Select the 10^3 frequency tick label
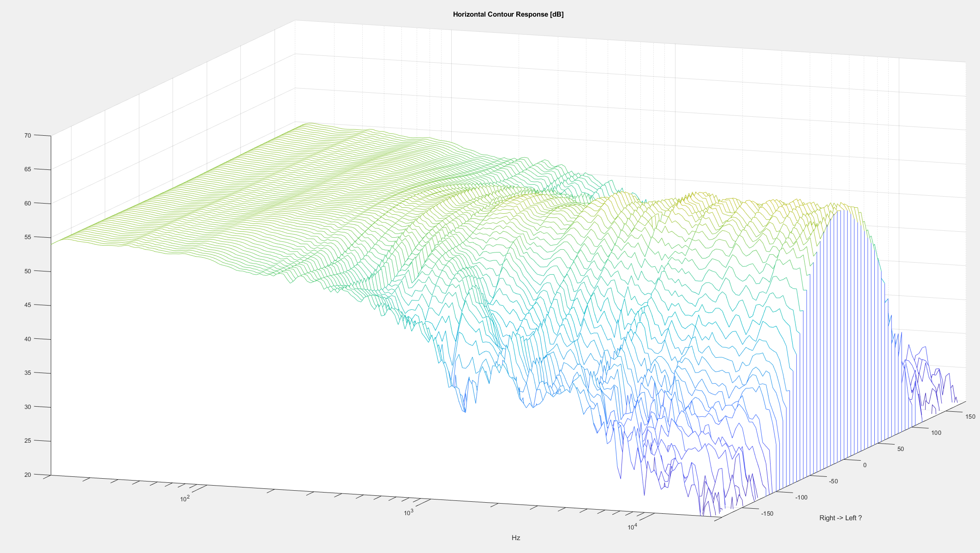980x553 pixels. click(408, 512)
